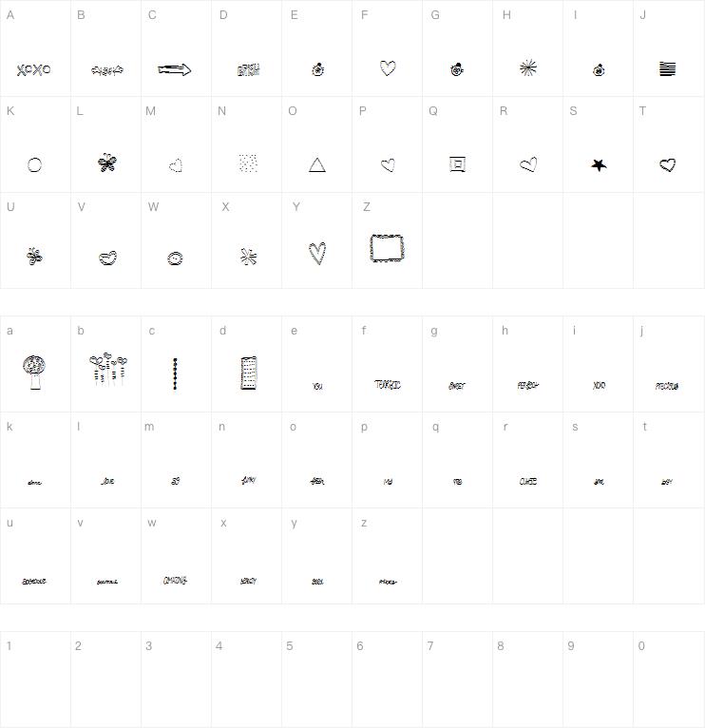This screenshot has height=728, width=705.
Task: Click the word glyph under lowercase q
Action: pos(458,482)
